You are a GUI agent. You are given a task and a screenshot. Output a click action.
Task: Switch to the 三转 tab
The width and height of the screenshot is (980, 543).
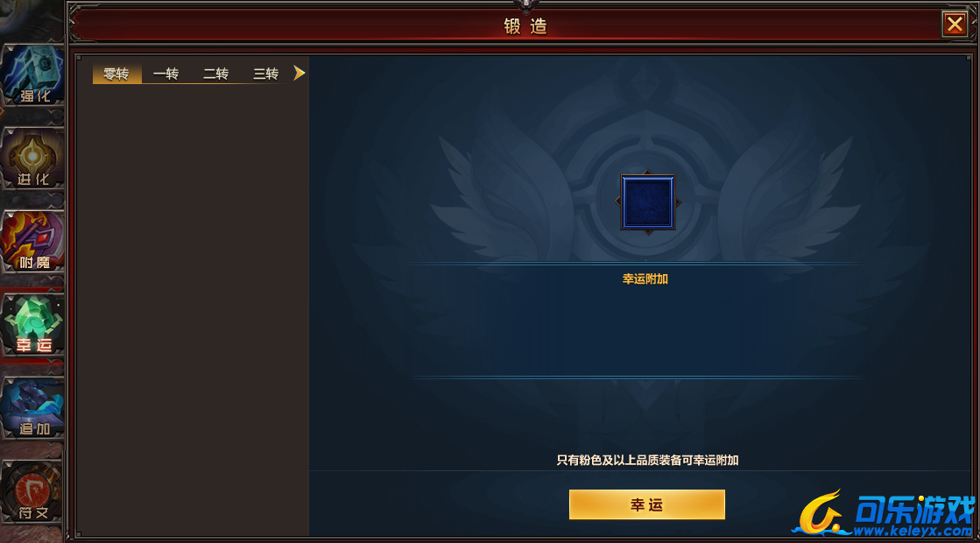tap(266, 74)
